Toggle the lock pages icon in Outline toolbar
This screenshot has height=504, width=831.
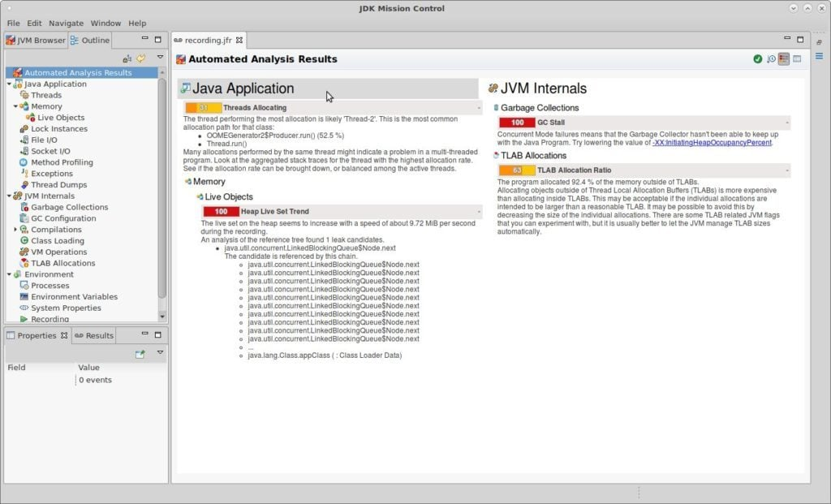(x=127, y=58)
